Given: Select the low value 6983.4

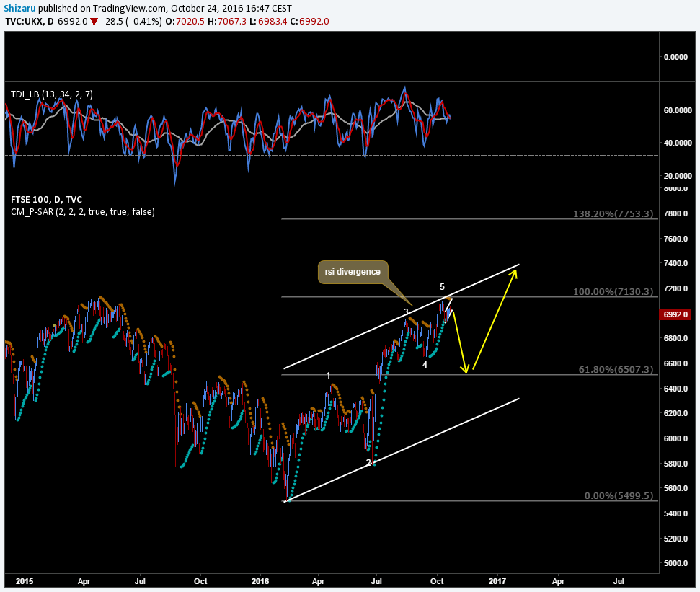Looking at the screenshot, I should coord(273,22).
